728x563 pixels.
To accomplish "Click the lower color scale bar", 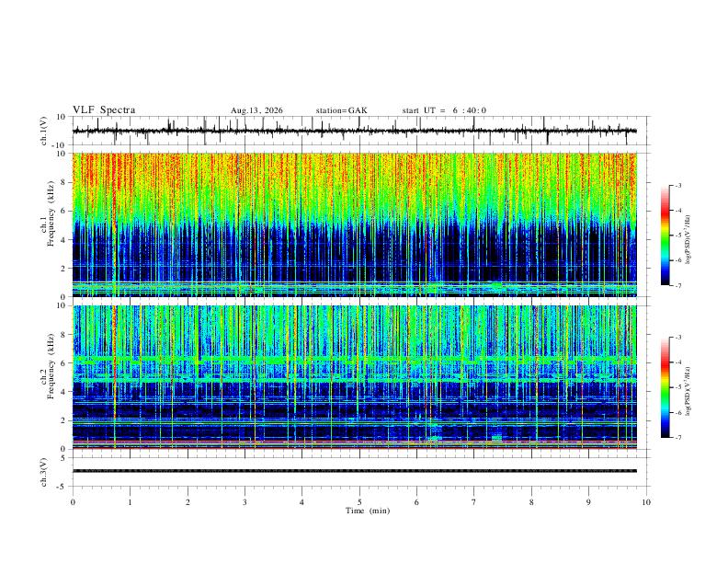I will pos(665,387).
